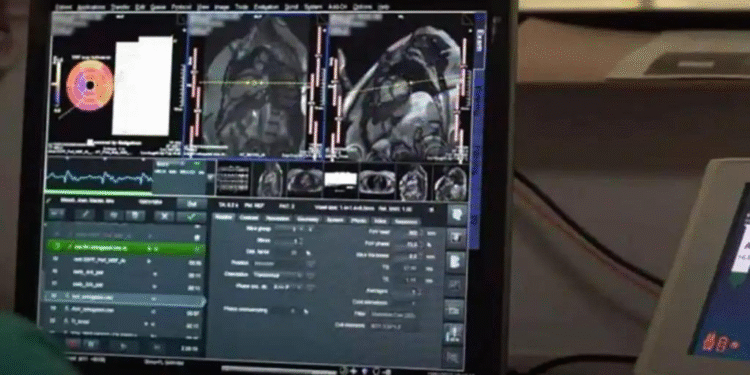Image resolution: width=750 pixels, height=375 pixels.
Task: Click the fifth icon in right icon column
Action: pyautogui.click(x=454, y=309)
